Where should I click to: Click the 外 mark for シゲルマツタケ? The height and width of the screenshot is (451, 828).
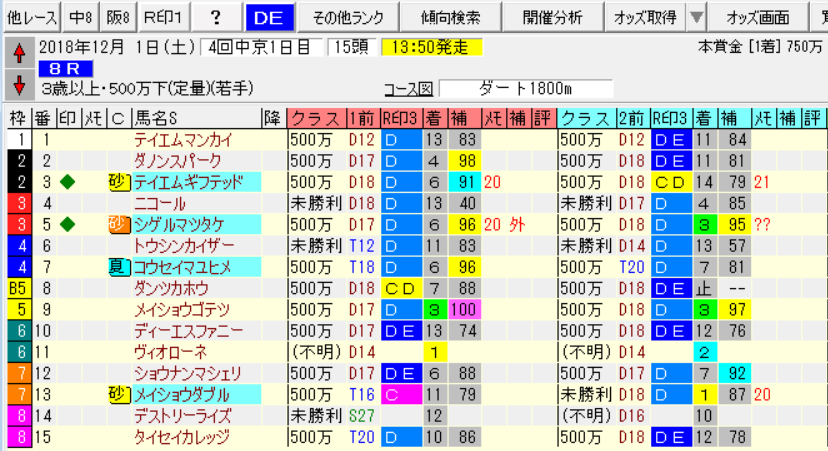[518, 224]
